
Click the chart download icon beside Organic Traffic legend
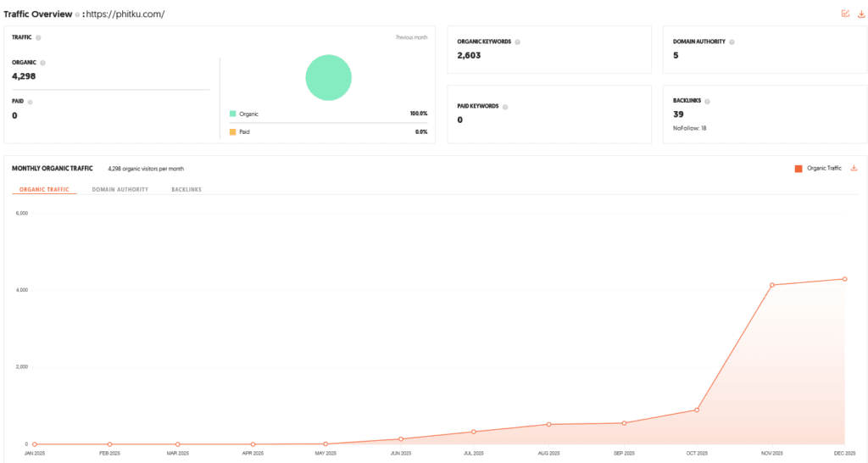854,168
